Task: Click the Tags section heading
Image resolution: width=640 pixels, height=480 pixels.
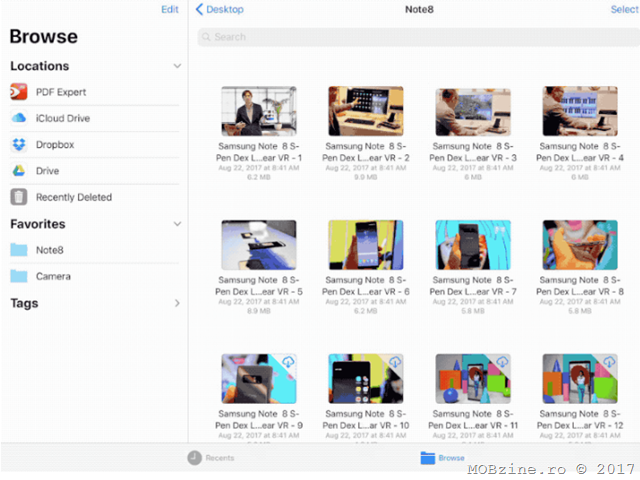Action: tap(24, 303)
